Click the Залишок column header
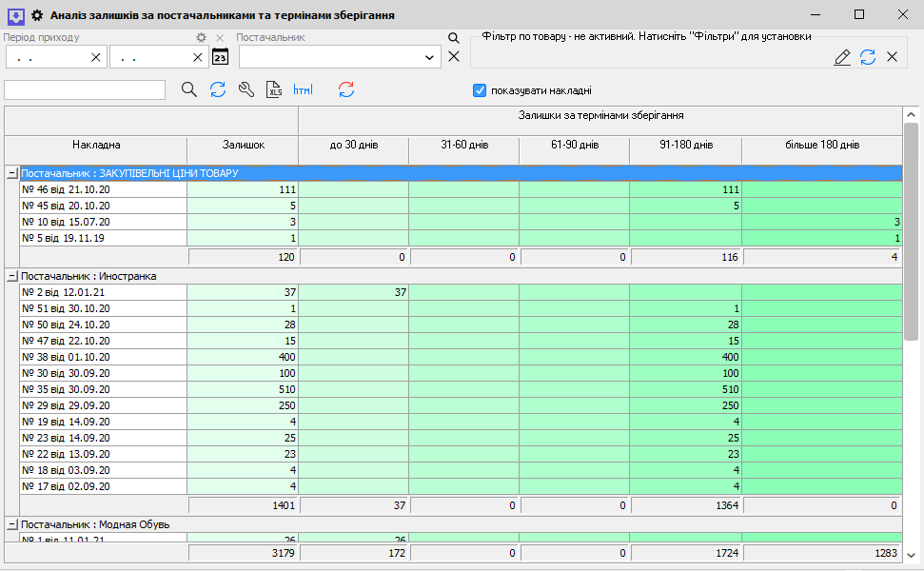924x571 pixels. [243, 145]
